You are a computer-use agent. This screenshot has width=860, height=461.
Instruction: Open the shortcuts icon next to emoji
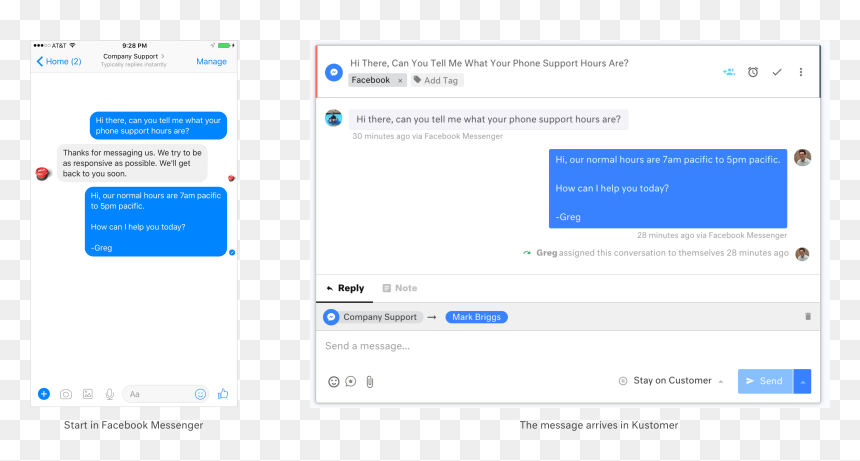351,382
